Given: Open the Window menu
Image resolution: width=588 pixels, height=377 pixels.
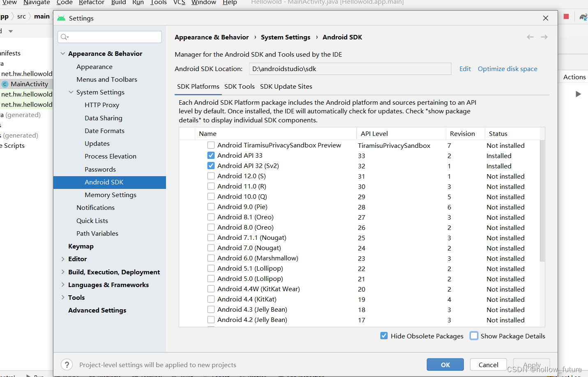Looking at the screenshot, I should (204, 2).
